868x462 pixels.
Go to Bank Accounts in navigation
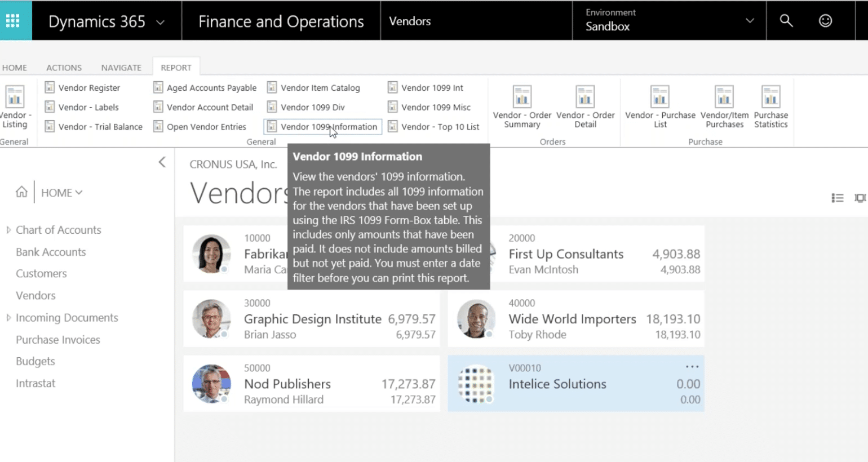(51, 252)
